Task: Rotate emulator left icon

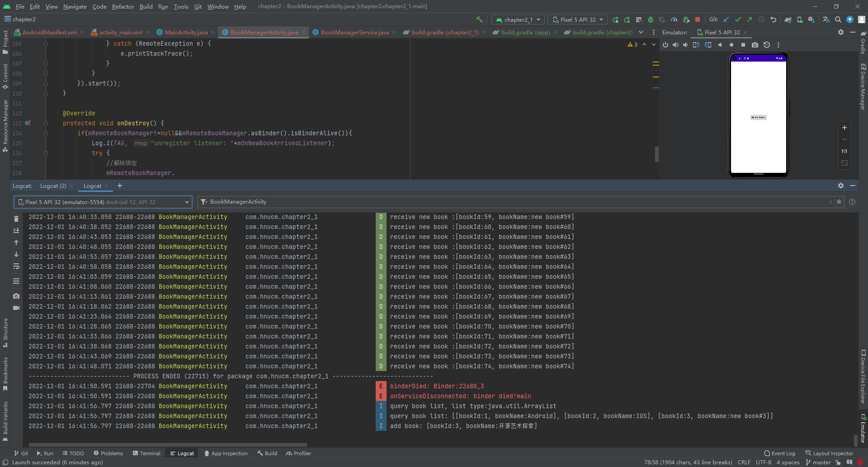Action: coord(696,45)
